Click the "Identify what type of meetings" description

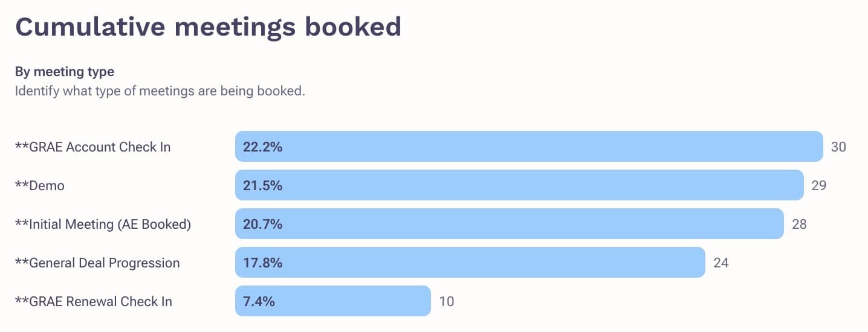click(x=160, y=92)
